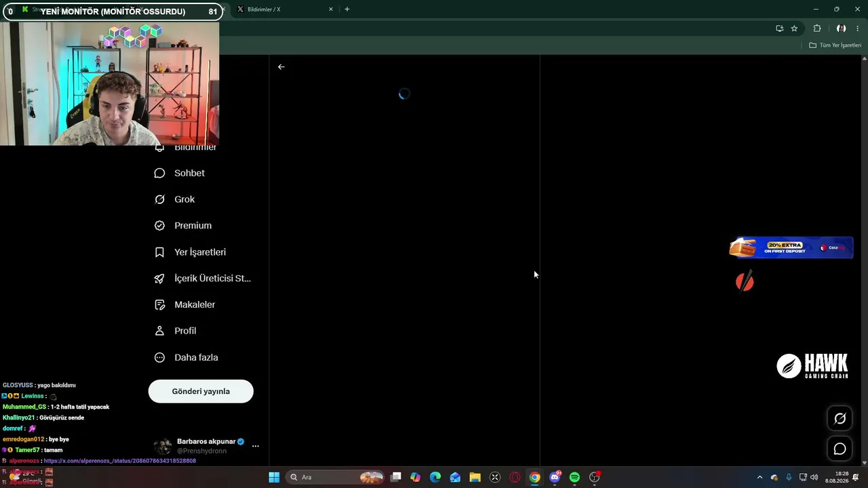Click the Windows taskbar search box Ara
868x488 pixels.
pos(336,477)
